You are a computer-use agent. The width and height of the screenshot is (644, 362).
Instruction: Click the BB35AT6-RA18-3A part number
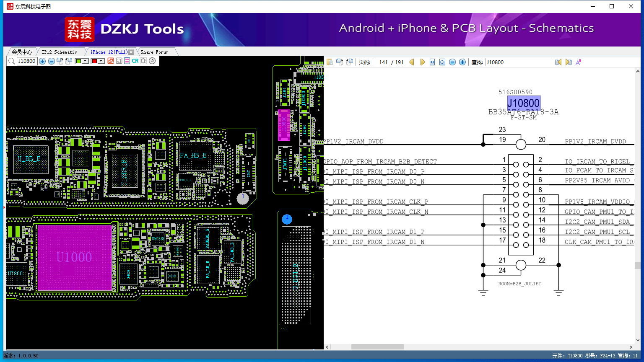(523, 112)
